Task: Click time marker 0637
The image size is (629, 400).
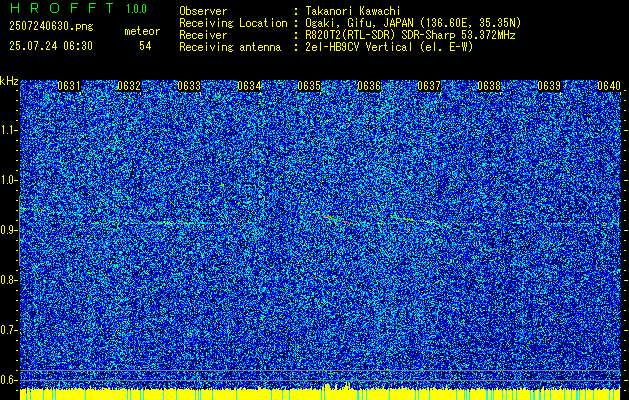Action: tap(429, 86)
